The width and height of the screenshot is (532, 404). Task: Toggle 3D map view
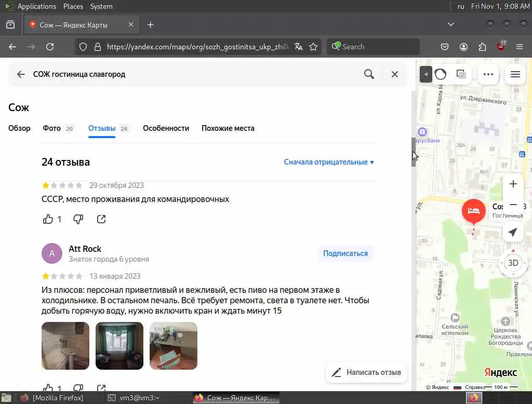tap(513, 263)
